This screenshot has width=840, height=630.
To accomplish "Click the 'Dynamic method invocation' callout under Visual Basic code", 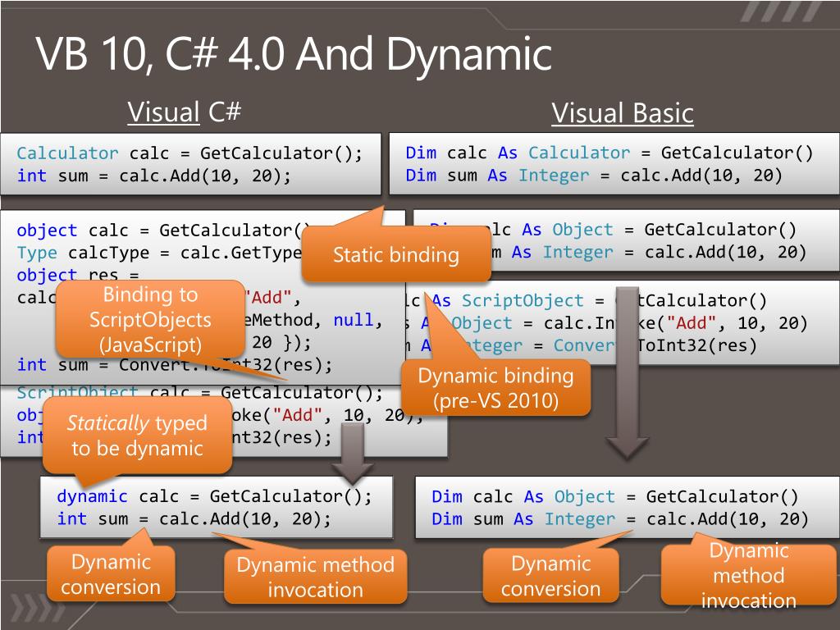I will click(x=749, y=575).
